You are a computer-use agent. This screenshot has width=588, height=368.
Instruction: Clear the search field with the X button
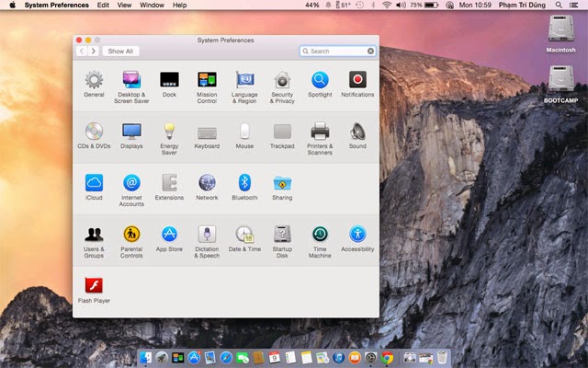(x=370, y=52)
